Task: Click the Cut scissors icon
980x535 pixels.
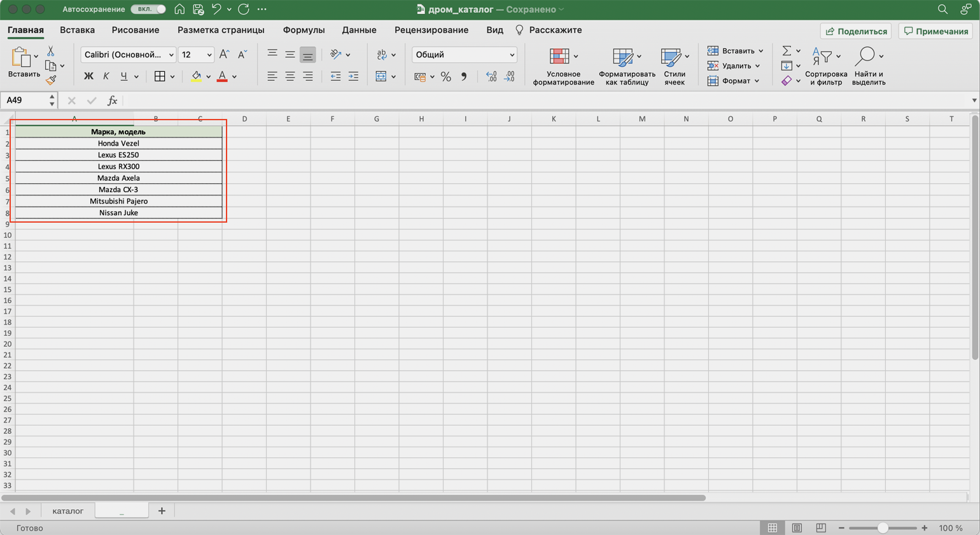Action: [x=51, y=52]
